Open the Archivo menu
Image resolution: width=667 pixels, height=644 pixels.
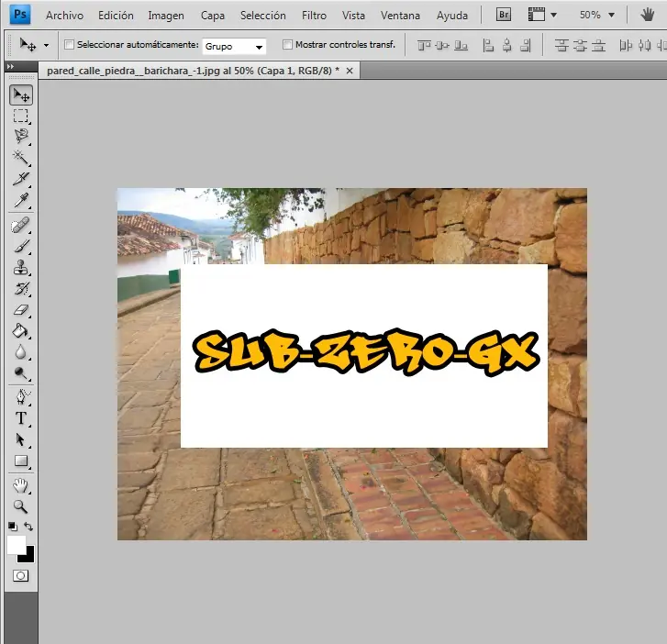point(64,16)
